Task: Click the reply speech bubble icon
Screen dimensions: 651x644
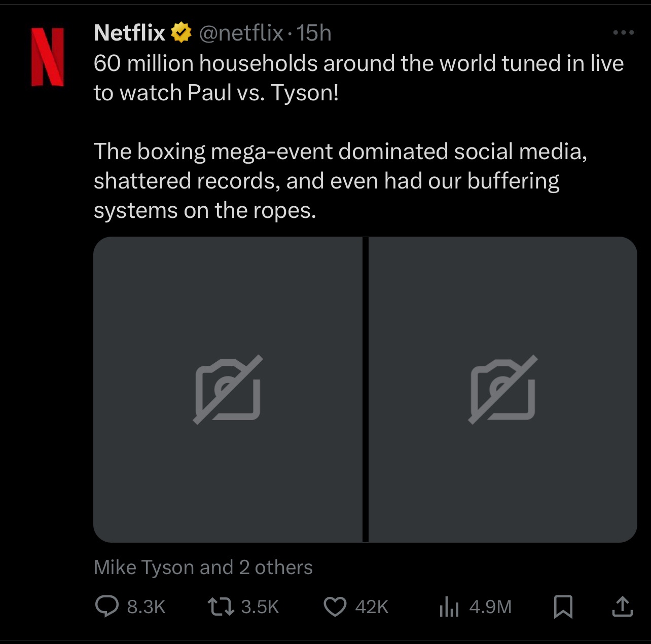Action: coord(107,606)
